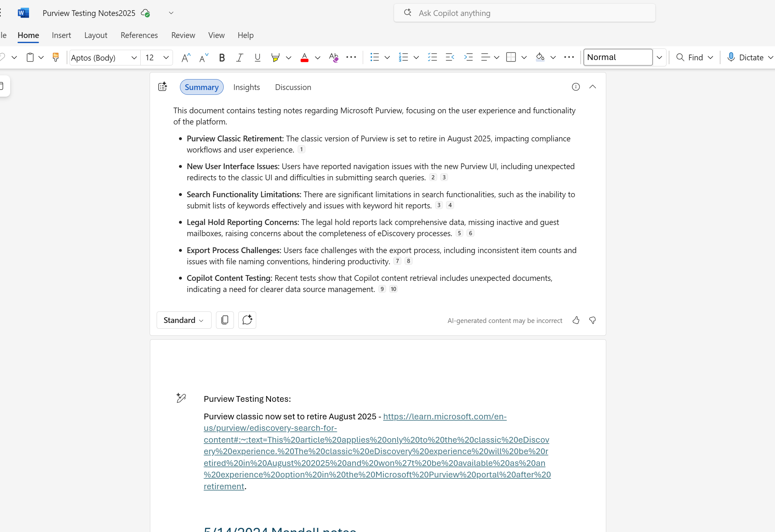Click the Ask Copilot anything search field
The width and height of the screenshot is (775, 532).
524,13
